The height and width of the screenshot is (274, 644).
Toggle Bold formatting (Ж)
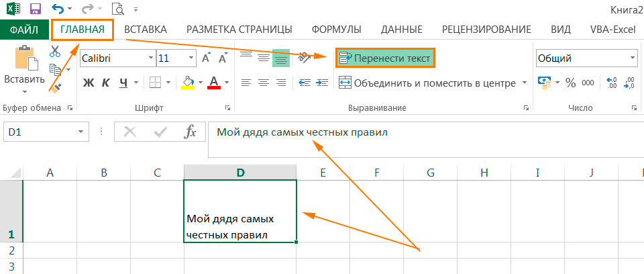(88, 83)
